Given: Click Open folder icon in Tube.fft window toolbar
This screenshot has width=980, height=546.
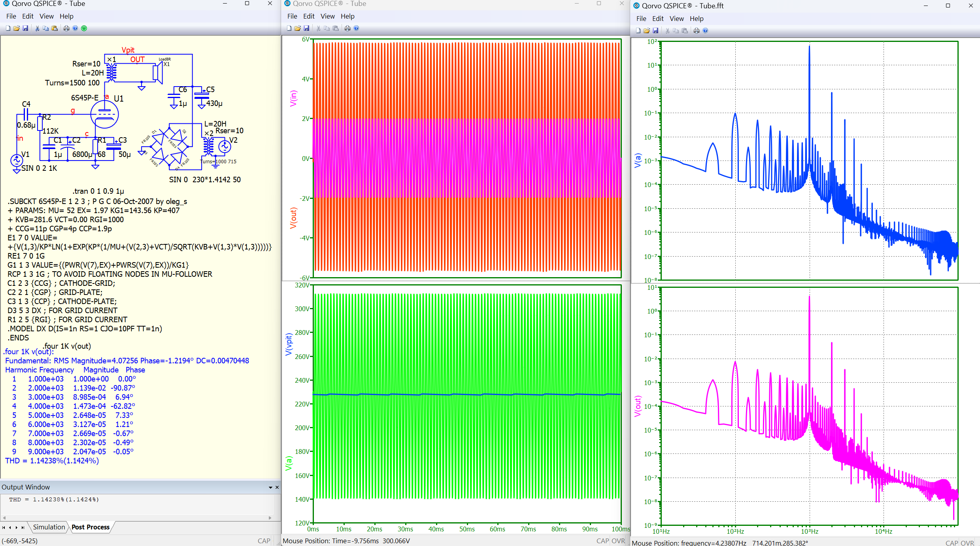Looking at the screenshot, I should (647, 30).
